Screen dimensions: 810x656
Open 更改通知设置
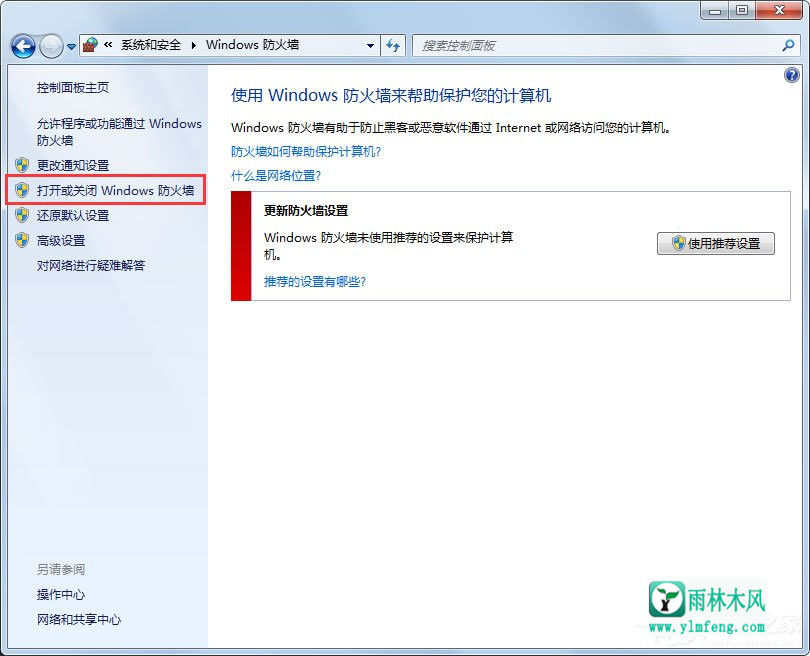pos(73,165)
